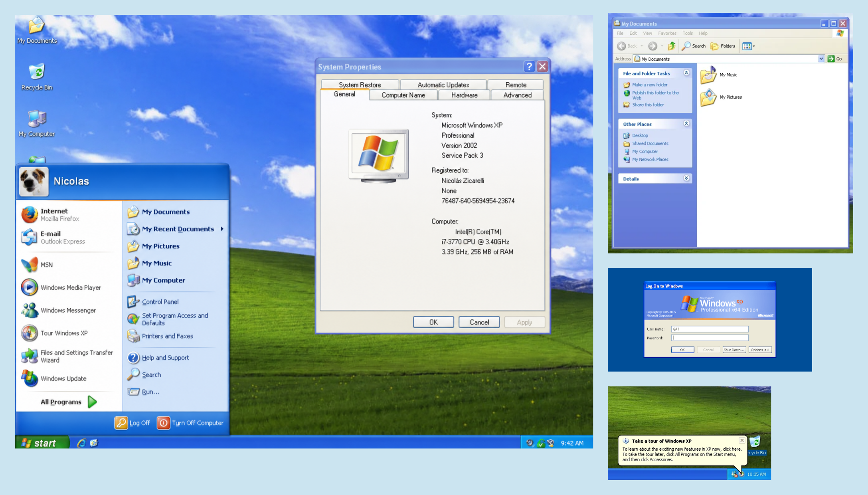The height and width of the screenshot is (495, 868).
Task: Open the View menu in My Documents
Action: point(647,33)
